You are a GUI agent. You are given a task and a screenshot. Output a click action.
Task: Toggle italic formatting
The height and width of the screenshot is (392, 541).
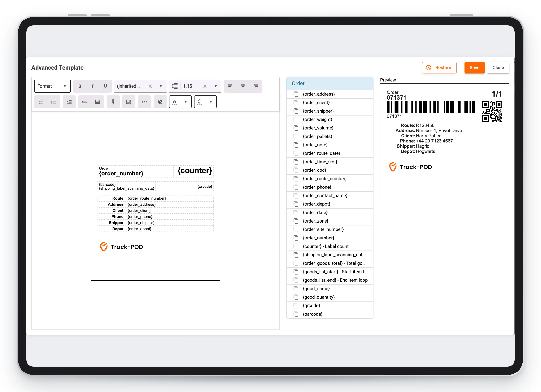click(92, 86)
